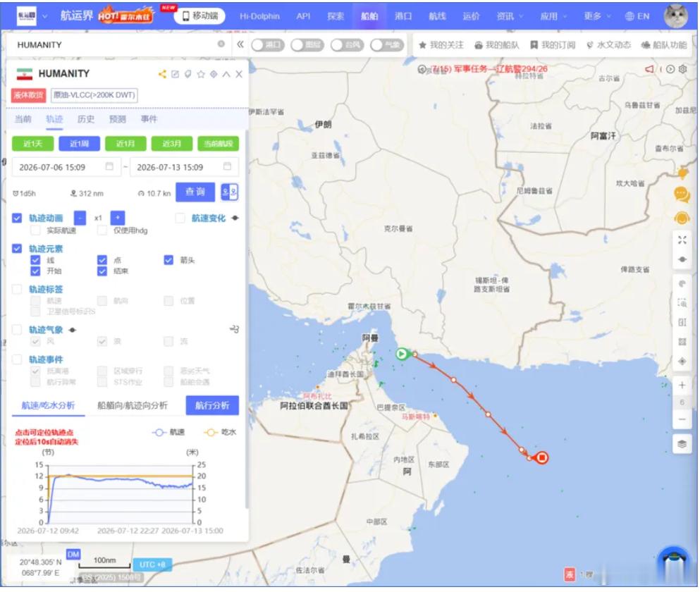Enable 轨迹标签 track labels checkbox

(x=17, y=289)
